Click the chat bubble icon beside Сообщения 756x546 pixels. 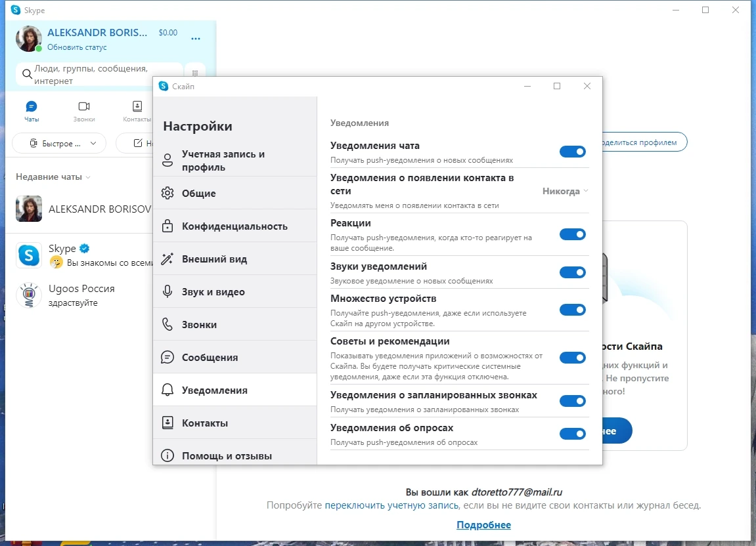(x=167, y=357)
